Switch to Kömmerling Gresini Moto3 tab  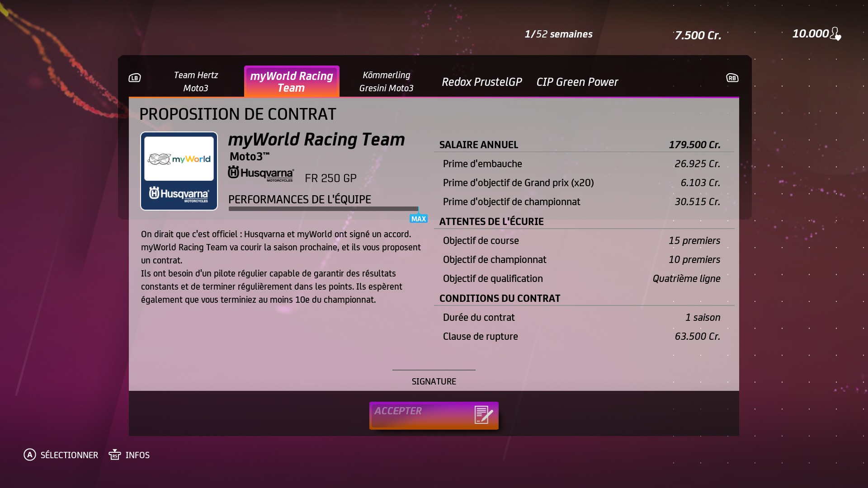point(387,81)
